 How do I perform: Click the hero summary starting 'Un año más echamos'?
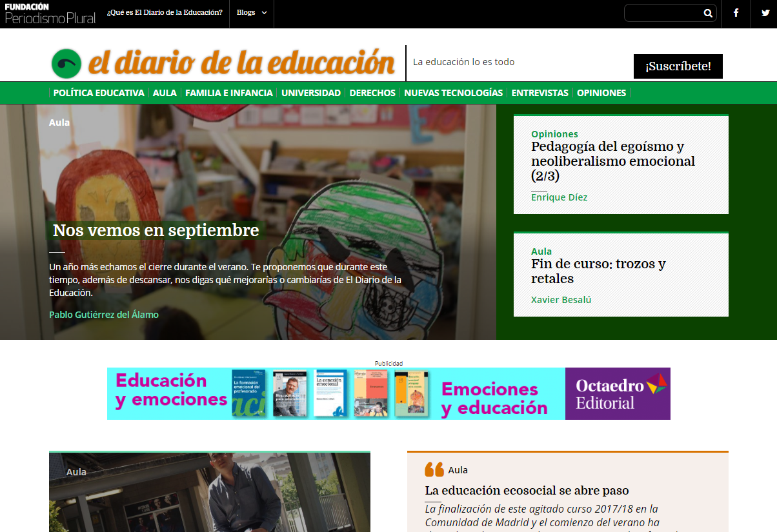point(225,279)
